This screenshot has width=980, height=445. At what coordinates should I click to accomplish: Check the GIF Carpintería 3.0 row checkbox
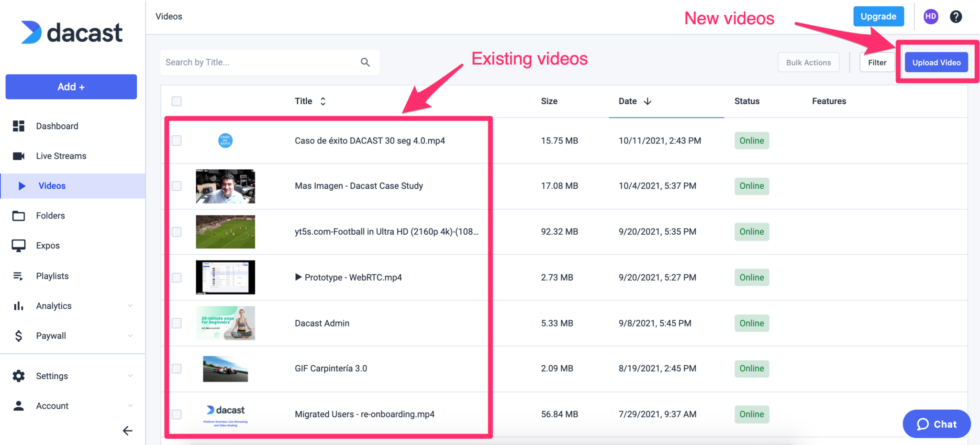pyautogui.click(x=177, y=369)
